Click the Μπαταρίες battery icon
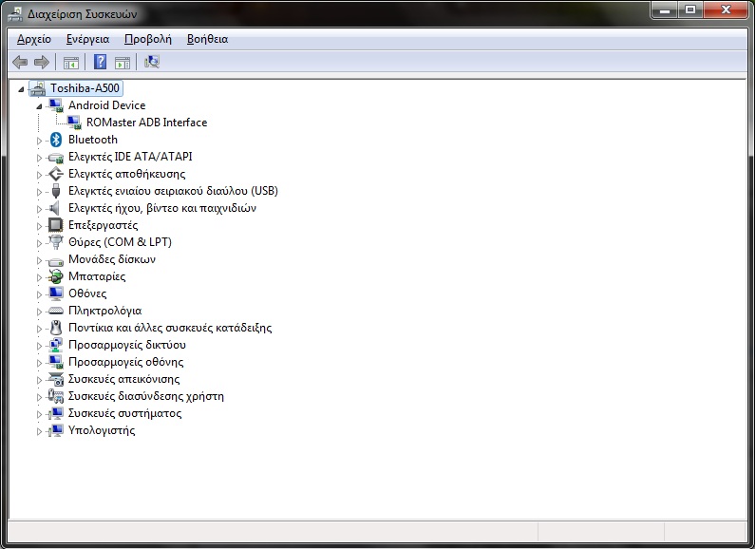This screenshot has height=549, width=756. [x=56, y=276]
